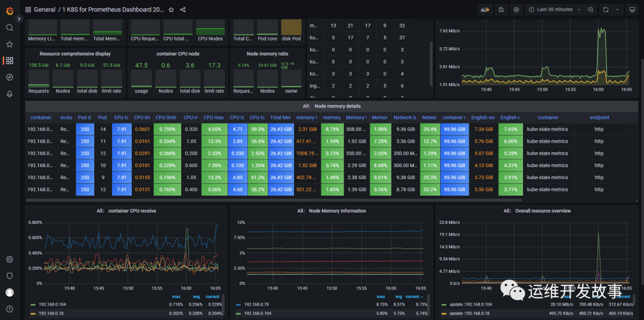Screen dimensions: 644x320
Task: Click the page vertical scrollbar on right
Action: tap(642, 171)
